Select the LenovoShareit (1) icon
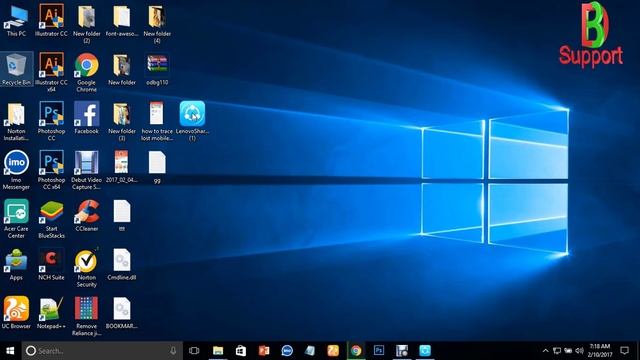The width and height of the screenshot is (640, 360). click(x=192, y=121)
